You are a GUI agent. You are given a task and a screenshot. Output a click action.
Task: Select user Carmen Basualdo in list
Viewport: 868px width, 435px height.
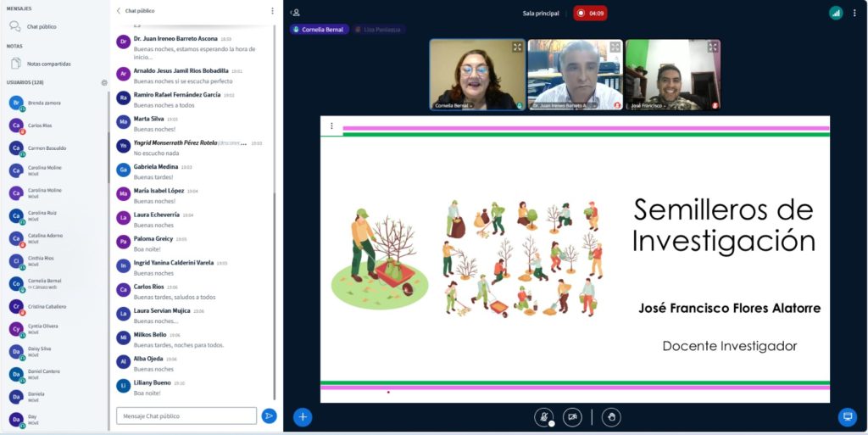[47, 148]
